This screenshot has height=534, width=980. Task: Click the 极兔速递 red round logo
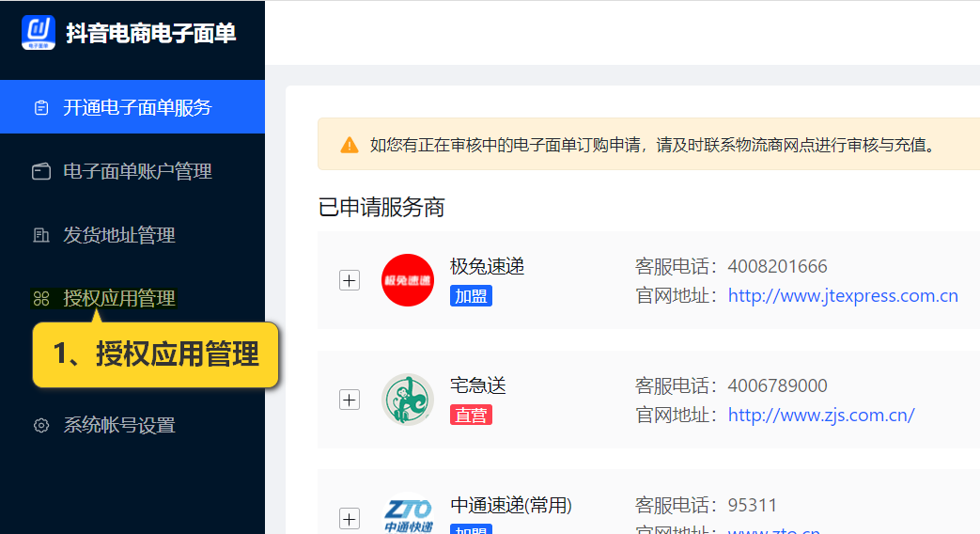tap(407, 280)
